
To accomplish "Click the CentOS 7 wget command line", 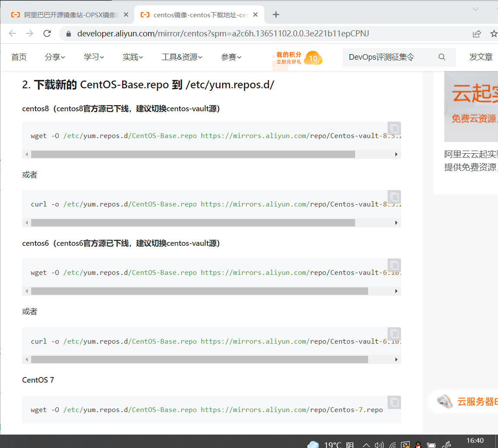I will pyautogui.click(x=207, y=410).
